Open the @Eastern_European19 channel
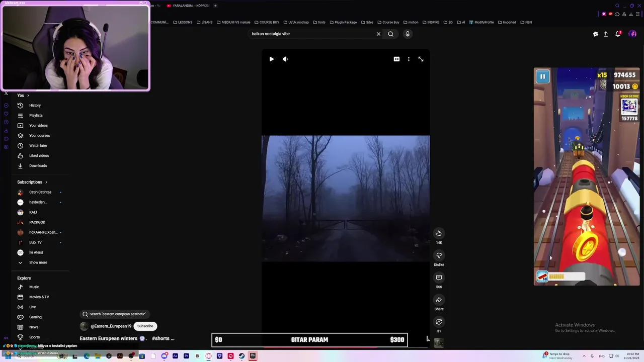The image size is (644, 362). click(x=111, y=326)
